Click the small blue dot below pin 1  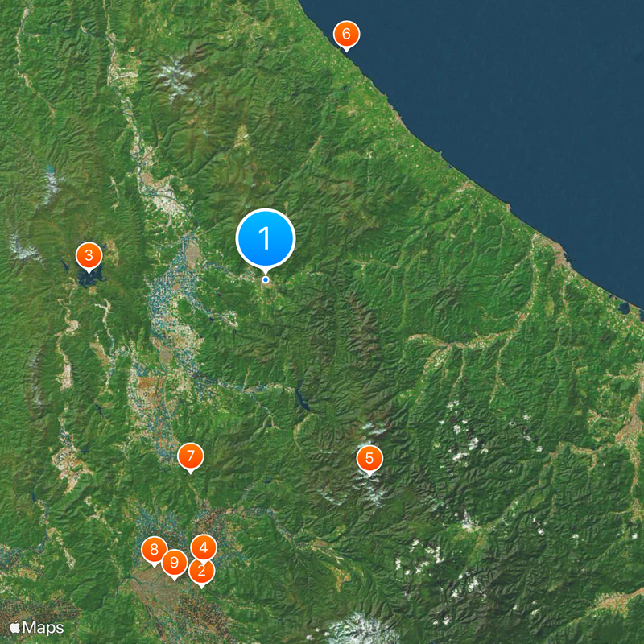point(266,279)
